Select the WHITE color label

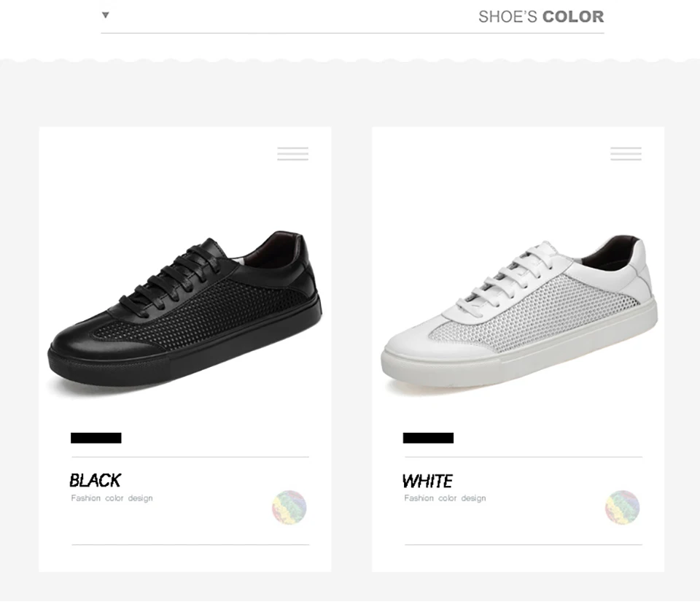point(427,482)
